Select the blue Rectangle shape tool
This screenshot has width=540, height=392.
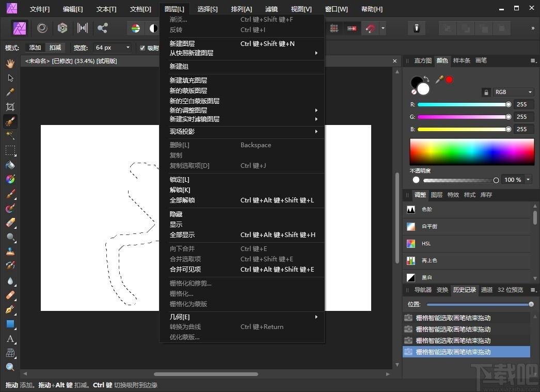[x=10, y=324]
